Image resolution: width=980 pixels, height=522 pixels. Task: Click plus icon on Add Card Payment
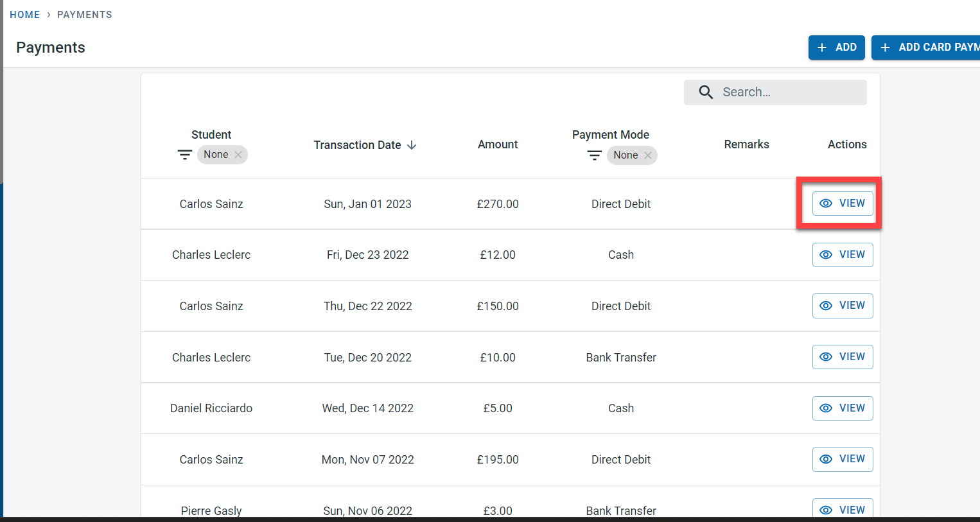[885, 48]
